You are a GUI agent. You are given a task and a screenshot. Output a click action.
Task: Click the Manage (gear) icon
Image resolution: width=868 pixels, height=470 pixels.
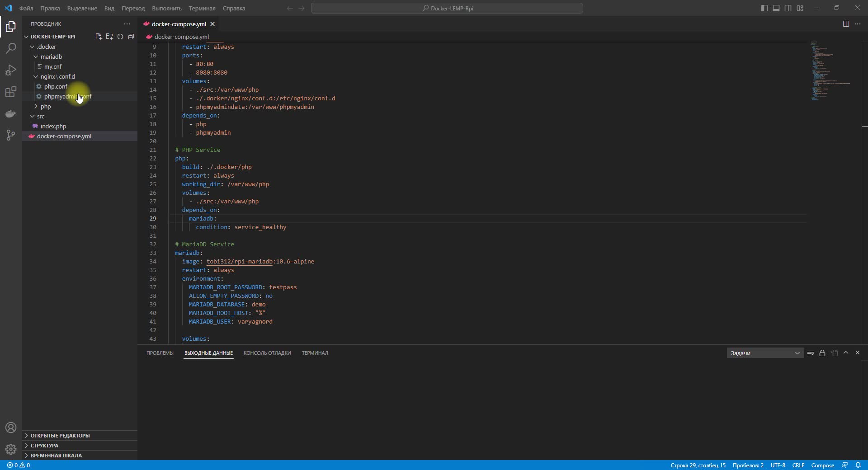[10, 449]
